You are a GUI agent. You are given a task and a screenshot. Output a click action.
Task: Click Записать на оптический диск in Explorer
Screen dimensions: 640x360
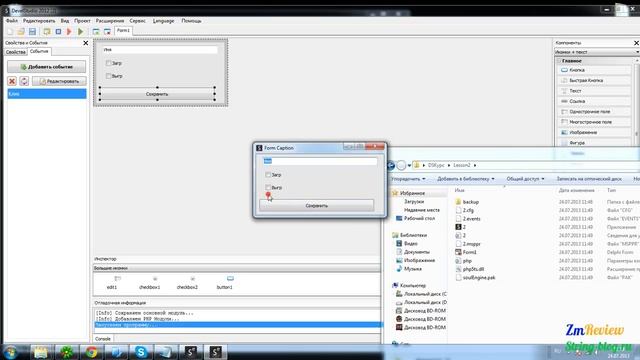pyautogui.click(x=589, y=179)
